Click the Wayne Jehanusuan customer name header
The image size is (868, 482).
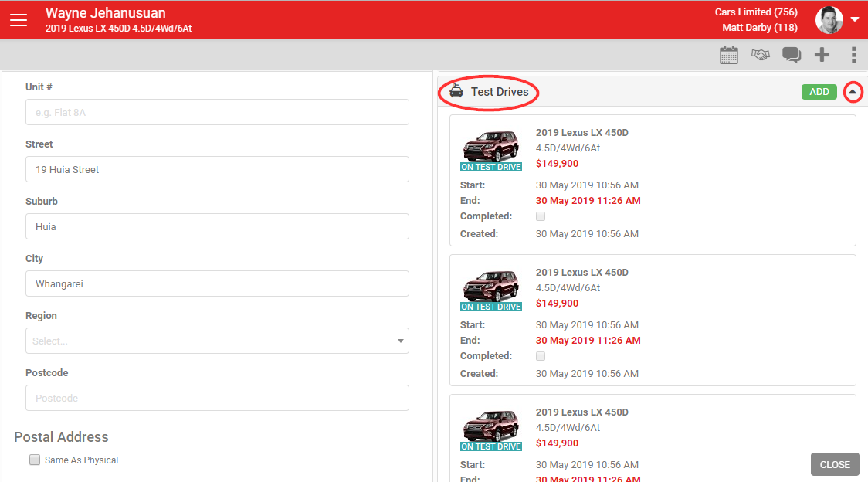(105, 12)
